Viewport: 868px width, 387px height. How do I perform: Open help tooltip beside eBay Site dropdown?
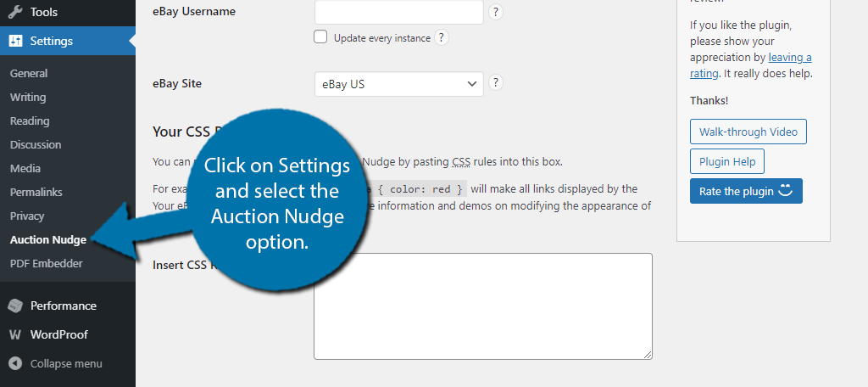coord(495,82)
